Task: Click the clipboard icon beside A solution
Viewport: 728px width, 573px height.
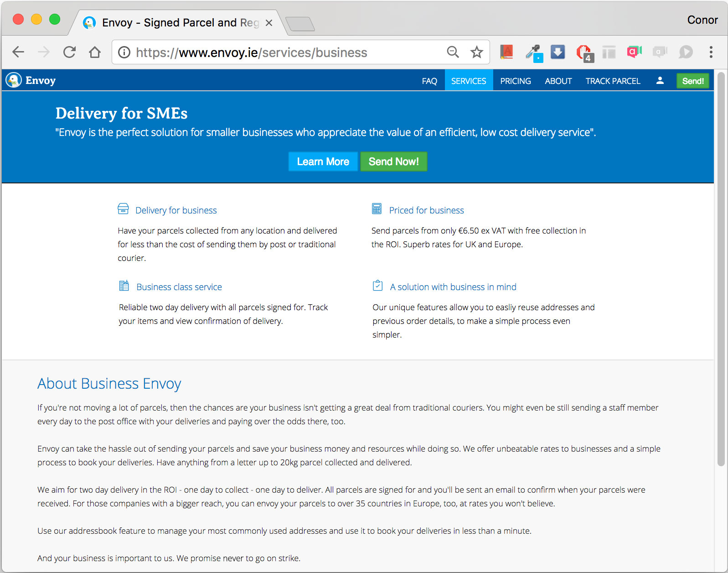Action: point(377,286)
